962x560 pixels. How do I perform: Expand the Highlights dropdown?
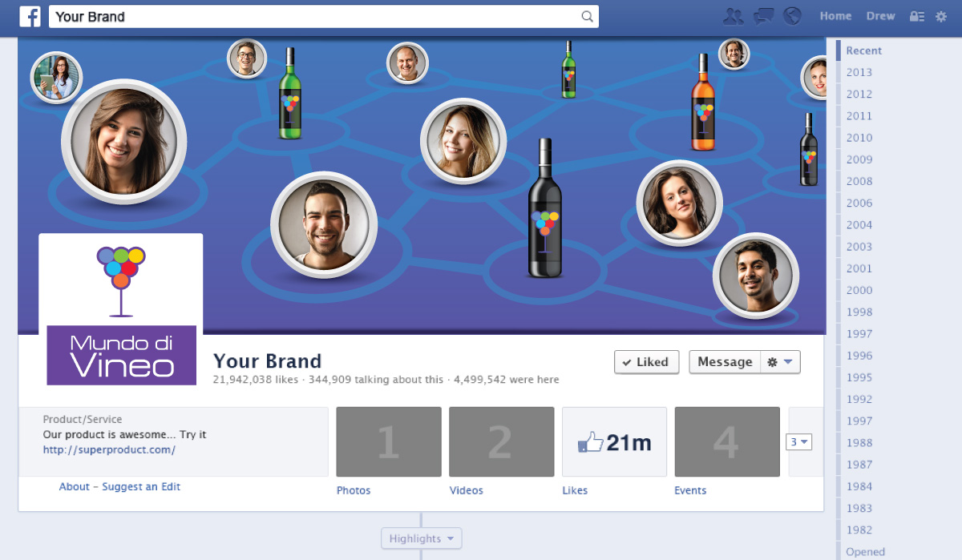[421, 538]
